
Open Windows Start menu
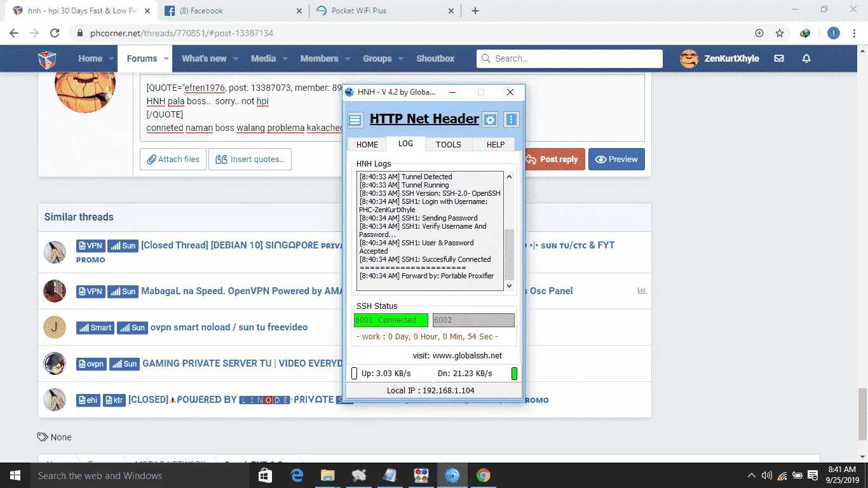tap(15, 475)
